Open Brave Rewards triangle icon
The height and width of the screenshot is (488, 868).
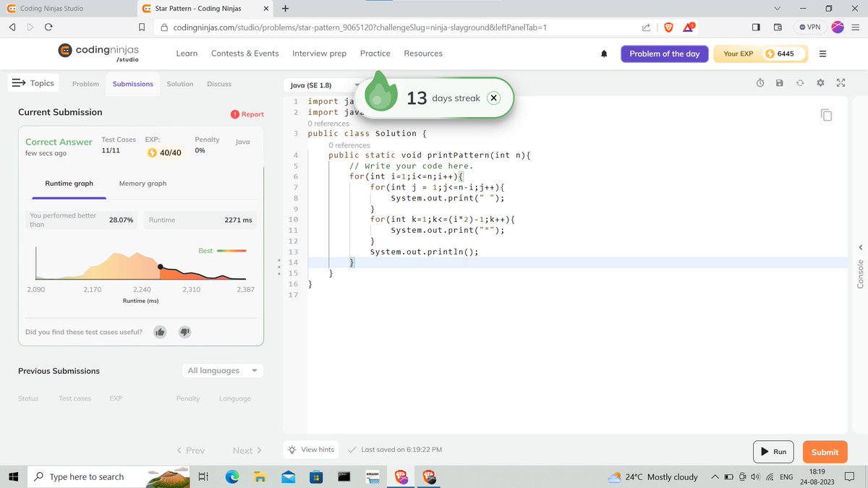689,27
